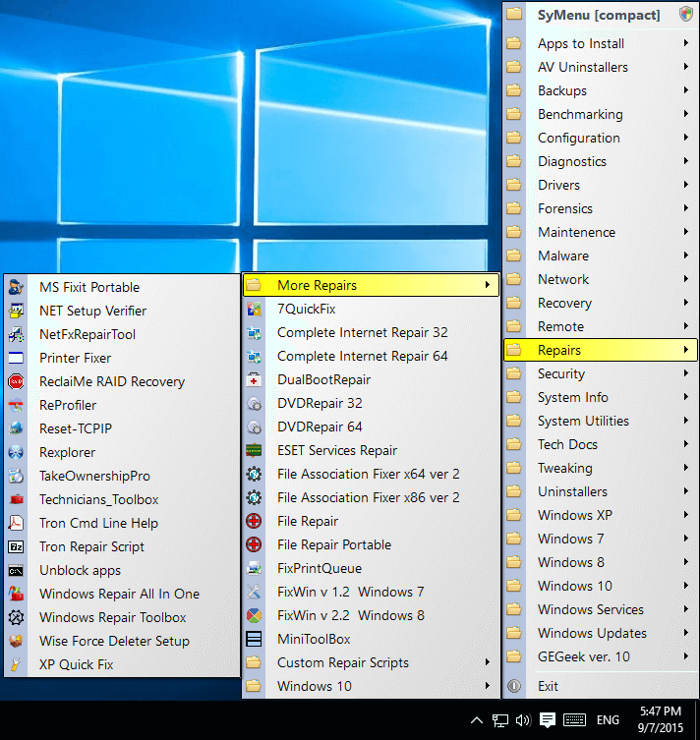700x740 pixels.
Task: Open the network tray icon
Action: [499, 720]
